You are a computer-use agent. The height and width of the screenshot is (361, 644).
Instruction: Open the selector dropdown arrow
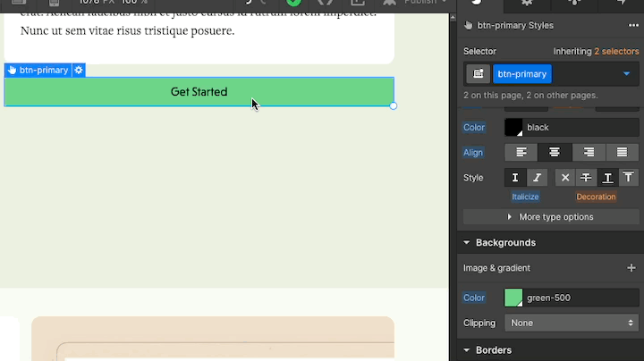(x=626, y=74)
